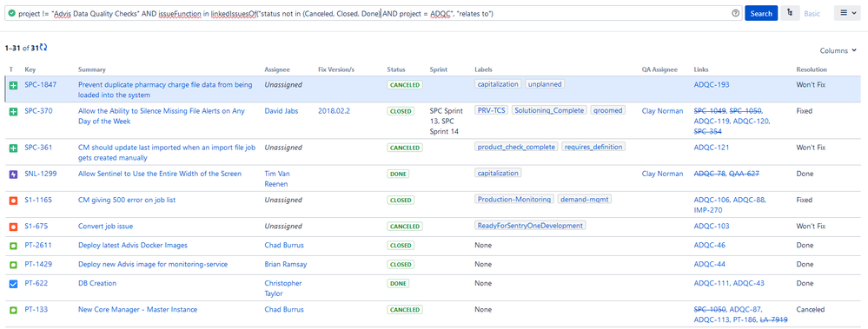Click the 'ReadyForSentryOneDevelopment' label

tap(530, 225)
